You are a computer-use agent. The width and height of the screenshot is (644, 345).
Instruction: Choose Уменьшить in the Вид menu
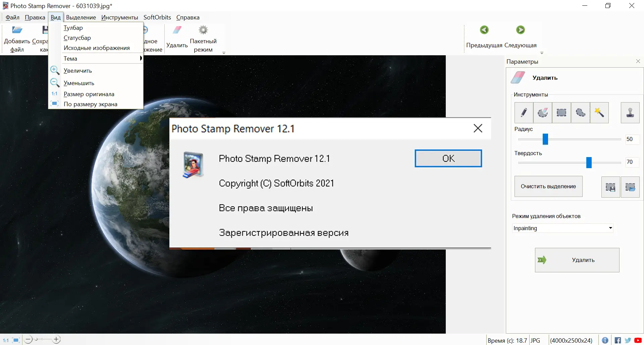coord(96,83)
